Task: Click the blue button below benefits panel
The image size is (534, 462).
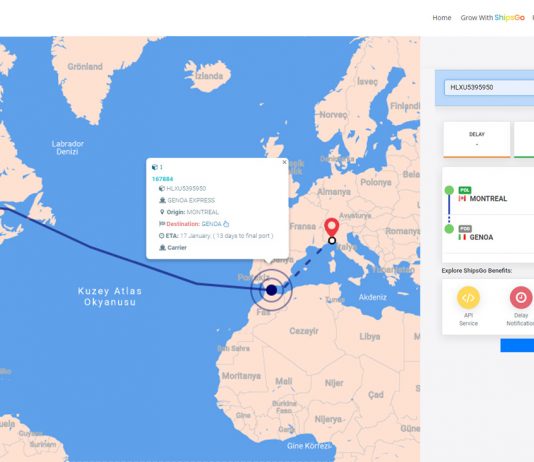Action: coord(517,345)
